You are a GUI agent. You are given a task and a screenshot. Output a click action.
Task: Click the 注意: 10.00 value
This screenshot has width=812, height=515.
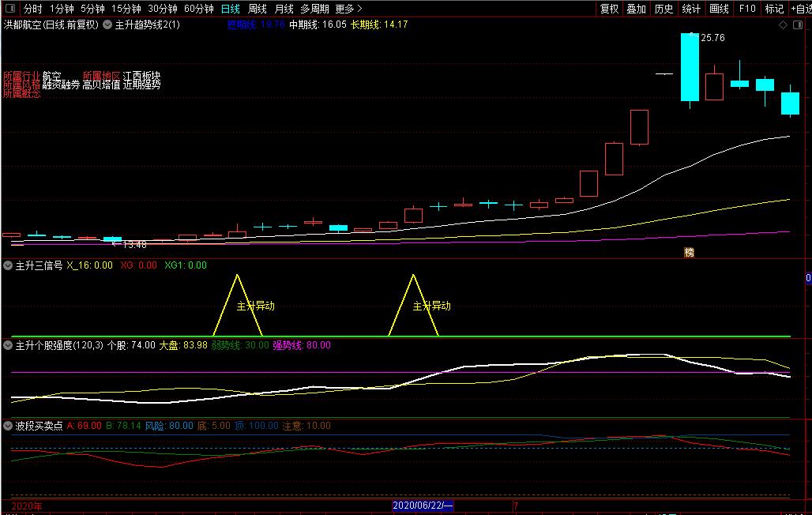point(306,426)
